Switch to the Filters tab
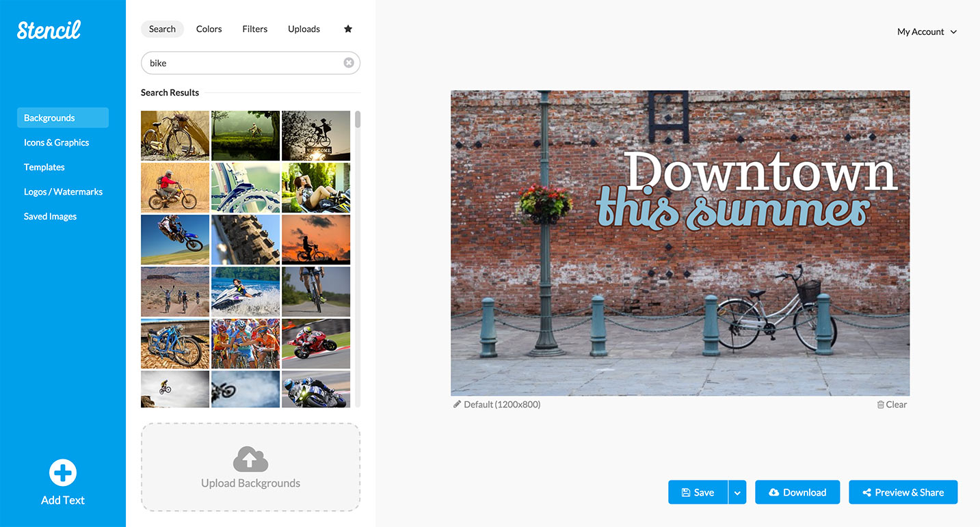Screen dimensions: 980x527 click(x=254, y=29)
